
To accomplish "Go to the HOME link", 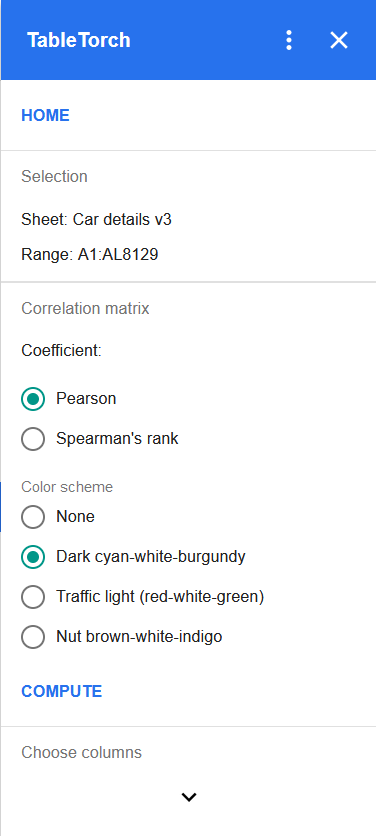I will point(45,116).
